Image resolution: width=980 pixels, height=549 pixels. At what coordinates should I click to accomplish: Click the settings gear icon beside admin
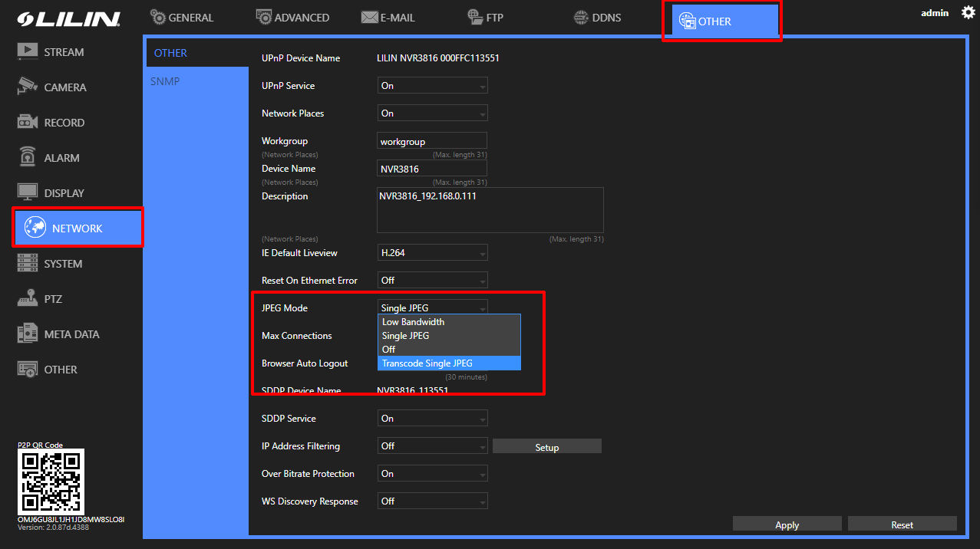point(968,13)
